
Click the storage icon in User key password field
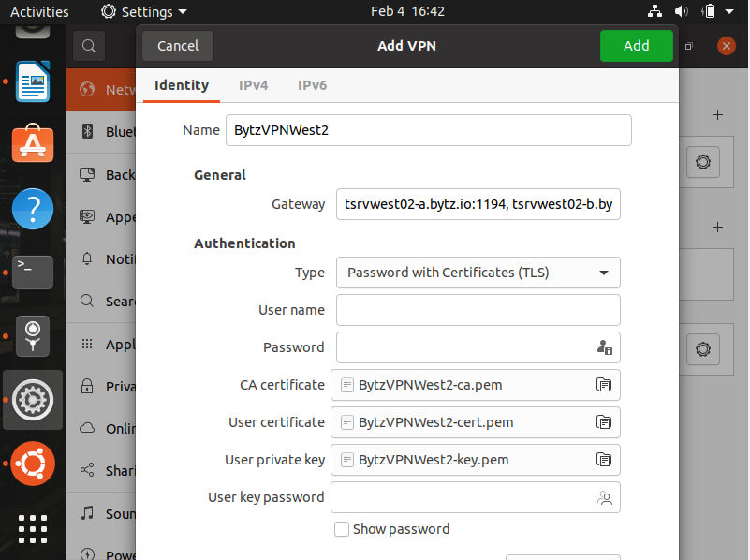[x=605, y=498]
